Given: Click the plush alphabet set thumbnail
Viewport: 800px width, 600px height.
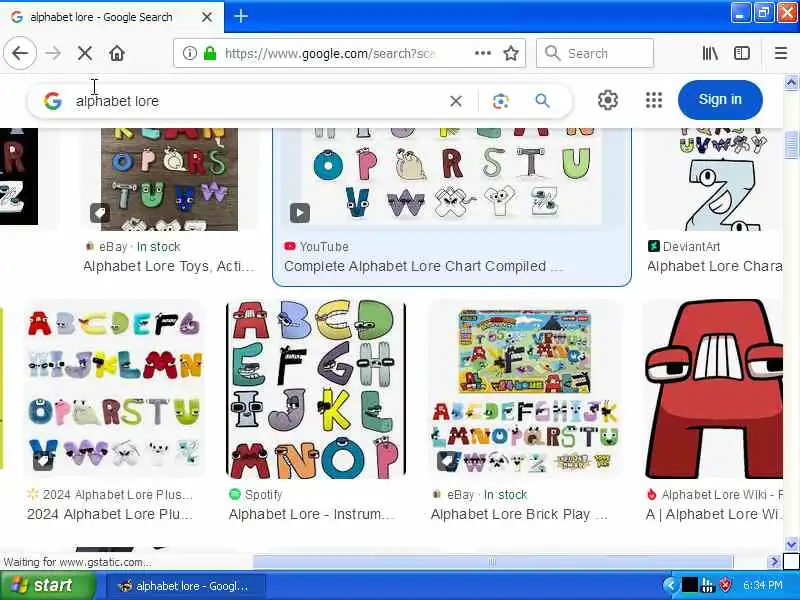Looking at the screenshot, I should coord(114,389).
